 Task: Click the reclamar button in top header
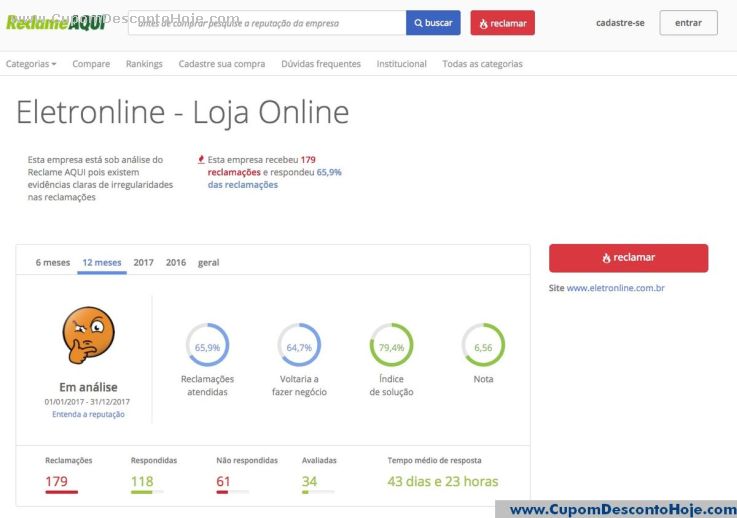502,23
